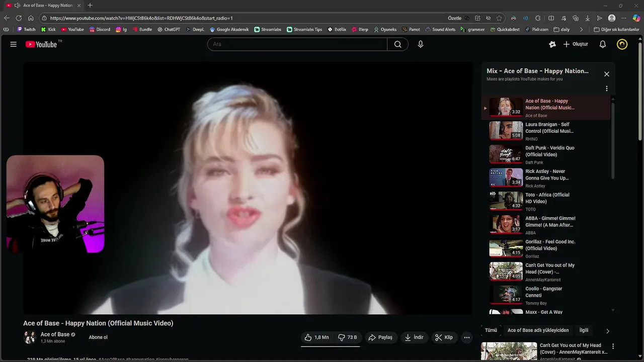Open split screen icon in toolbar
Viewport: 644px width, 362px height.
(x=551, y=18)
